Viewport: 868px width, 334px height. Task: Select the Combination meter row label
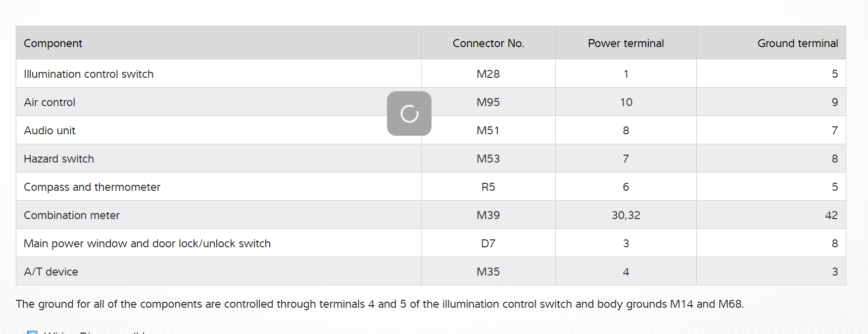pos(72,215)
